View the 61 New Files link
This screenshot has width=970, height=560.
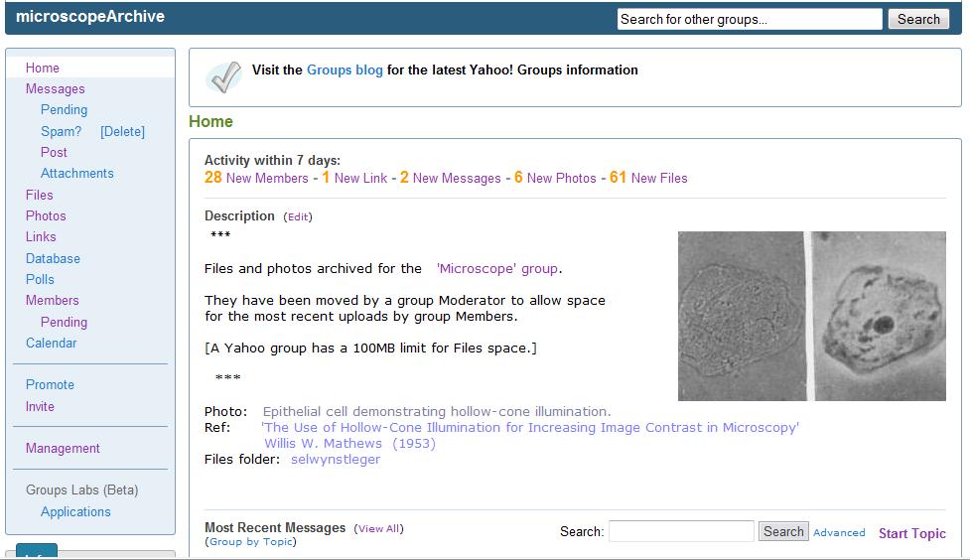[648, 178]
